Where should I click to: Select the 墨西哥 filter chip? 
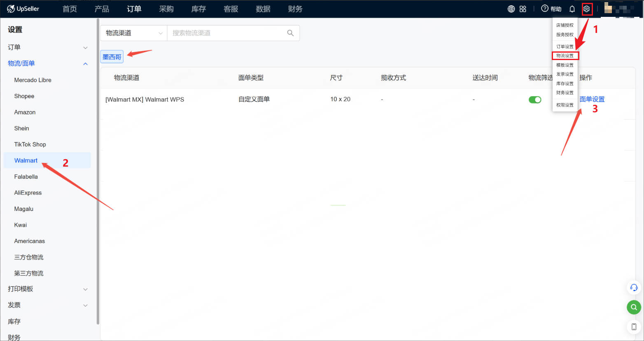tap(112, 56)
